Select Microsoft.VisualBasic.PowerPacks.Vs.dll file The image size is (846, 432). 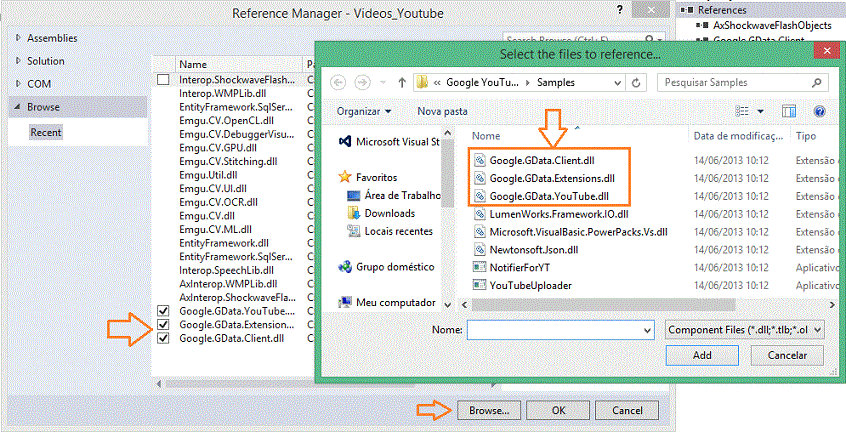pyautogui.click(x=578, y=232)
